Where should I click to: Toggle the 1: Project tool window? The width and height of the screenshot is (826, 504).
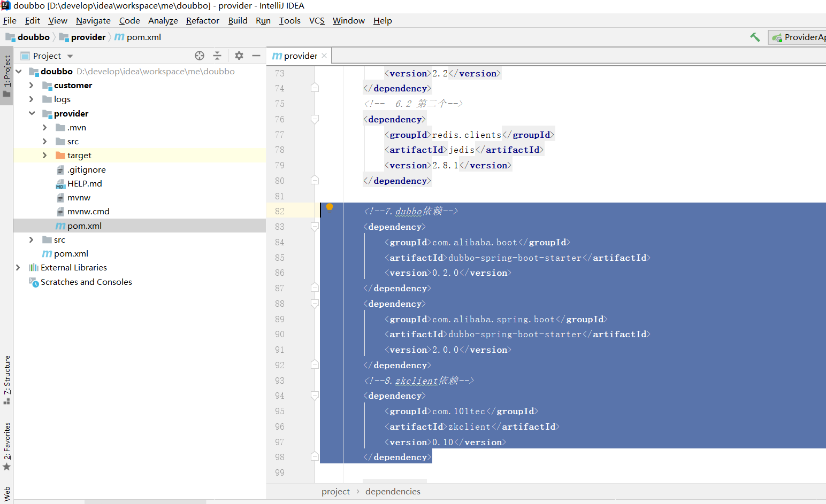(x=6, y=76)
